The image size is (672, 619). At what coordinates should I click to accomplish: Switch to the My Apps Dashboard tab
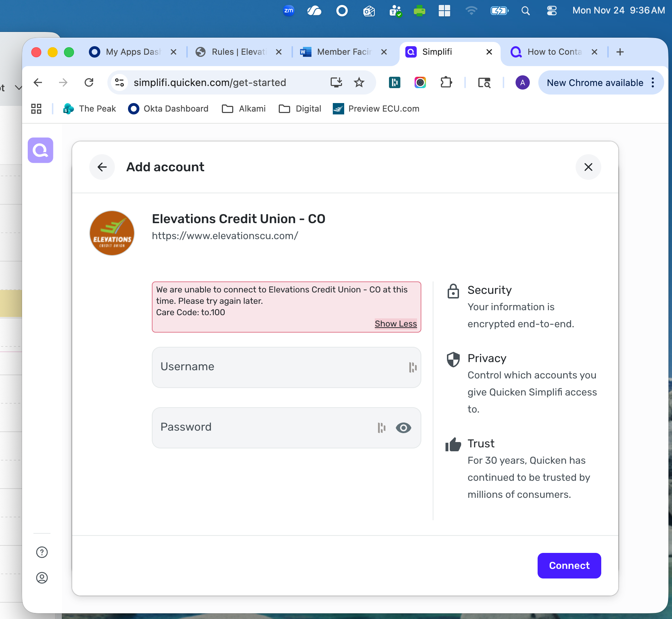133,52
